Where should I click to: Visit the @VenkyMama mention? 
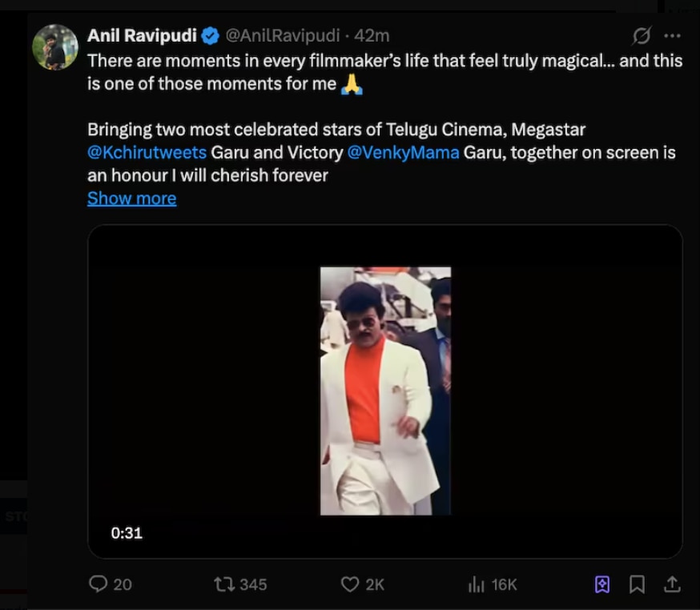pyautogui.click(x=403, y=152)
